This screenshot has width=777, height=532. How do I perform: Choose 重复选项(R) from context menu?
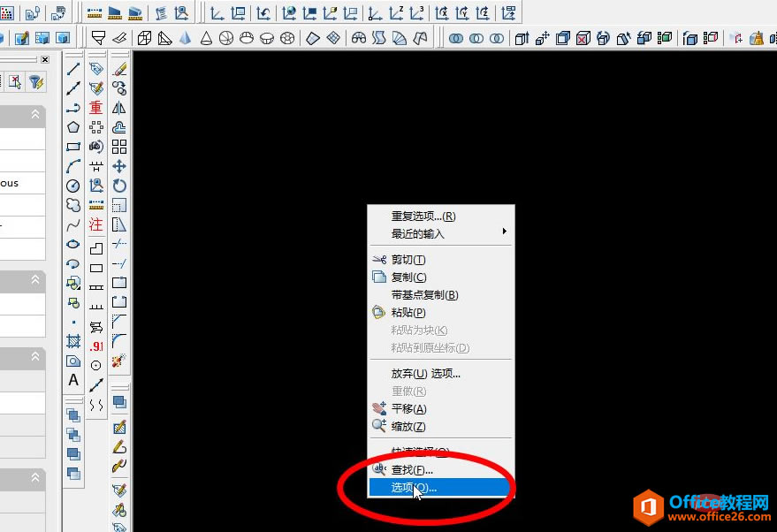coord(440,216)
